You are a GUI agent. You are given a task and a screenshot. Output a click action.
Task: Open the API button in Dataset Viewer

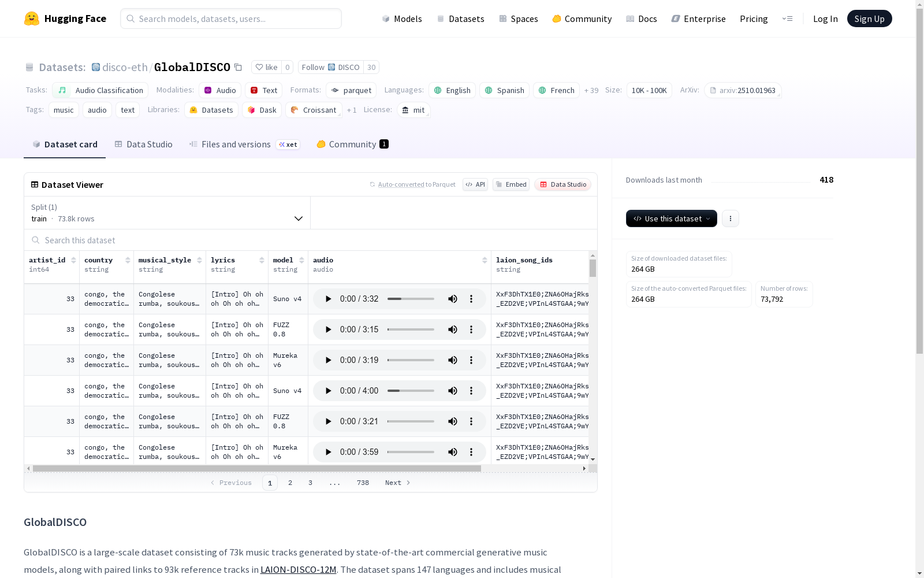[475, 184]
